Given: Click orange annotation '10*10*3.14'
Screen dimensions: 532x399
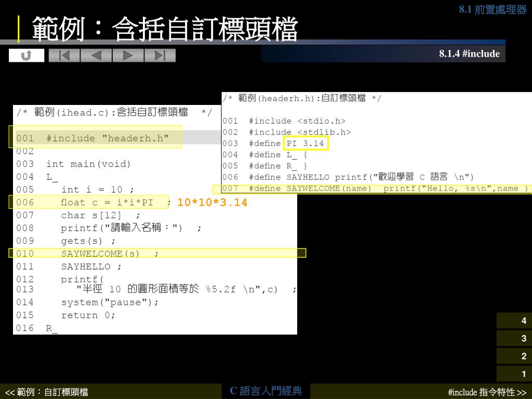Looking at the screenshot, I should click(212, 202).
